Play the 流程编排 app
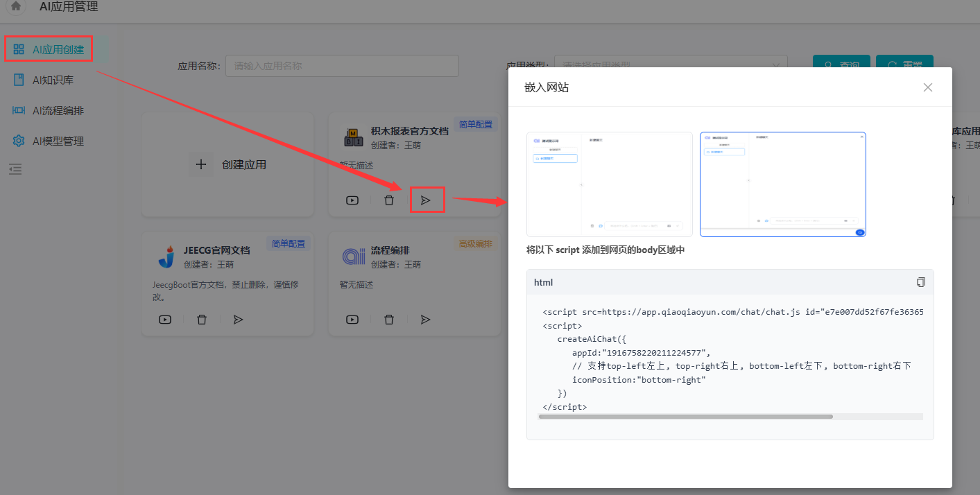980x495 pixels. 352,320
